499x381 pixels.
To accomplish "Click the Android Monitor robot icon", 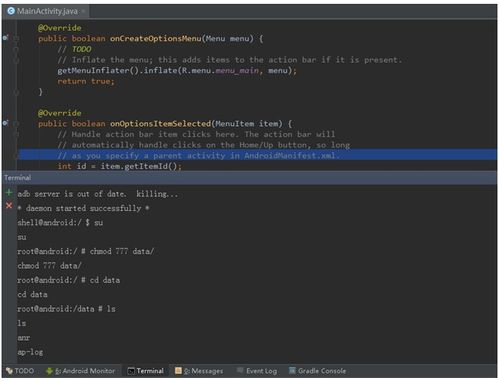I will click(49, 371).
